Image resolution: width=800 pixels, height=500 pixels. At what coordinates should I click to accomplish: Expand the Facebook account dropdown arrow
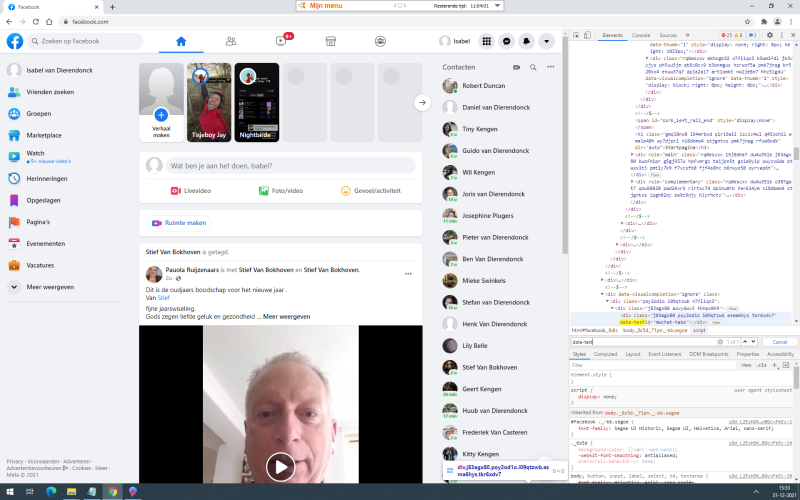click(546, 41)
